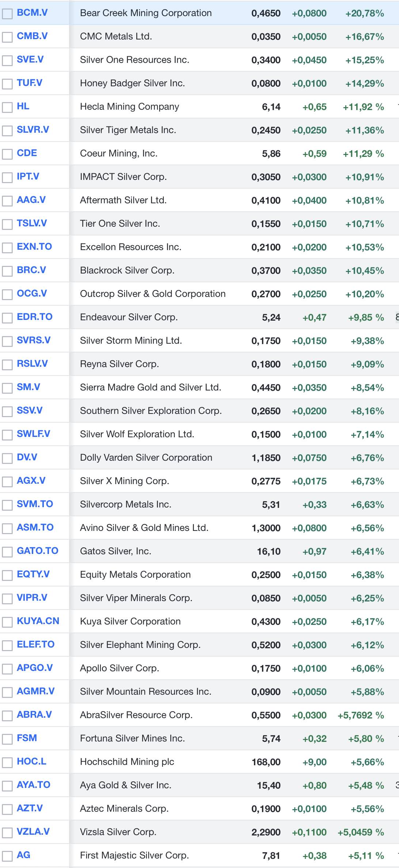The width and height of the screenshot is (399, 868).
Task: Open the VZLA.V ticker link
Action: click(x=33, y=832)
